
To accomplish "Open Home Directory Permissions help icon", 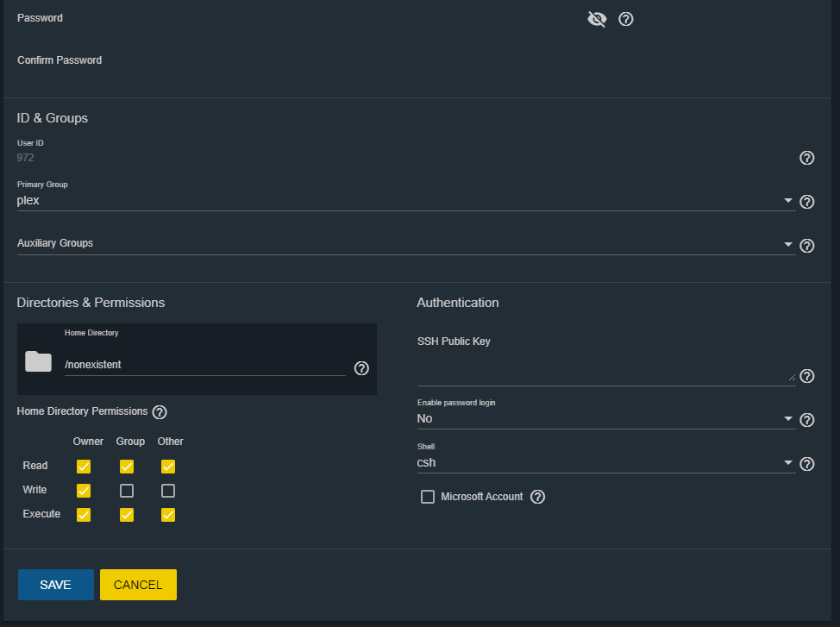I will (160, 412).
